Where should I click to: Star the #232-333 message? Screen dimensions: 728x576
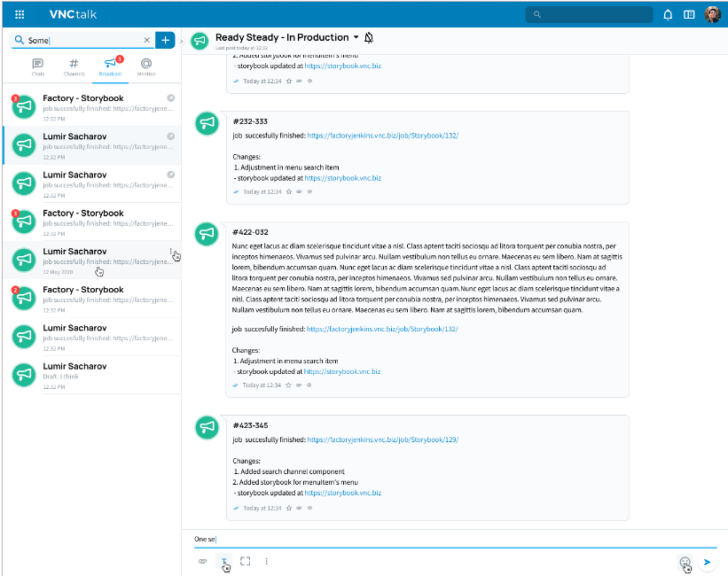tap(290, 191)
